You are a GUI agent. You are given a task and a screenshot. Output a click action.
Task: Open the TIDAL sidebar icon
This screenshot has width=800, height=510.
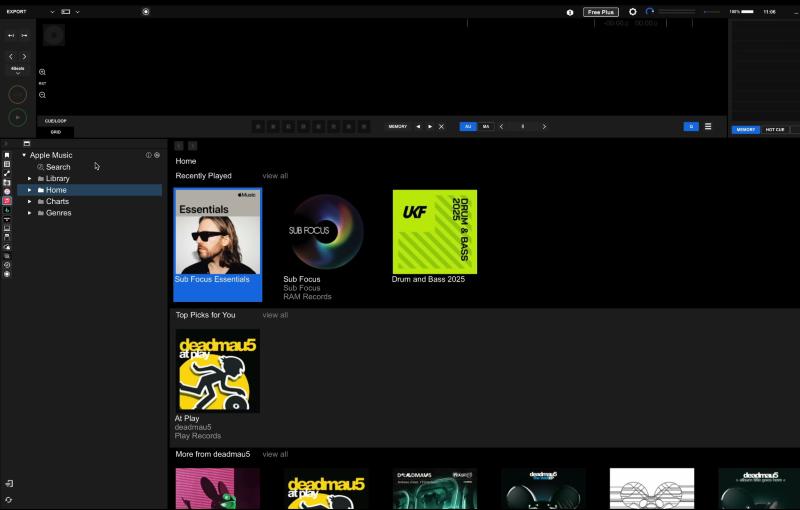pyautogui.click(x=7, y=219)
